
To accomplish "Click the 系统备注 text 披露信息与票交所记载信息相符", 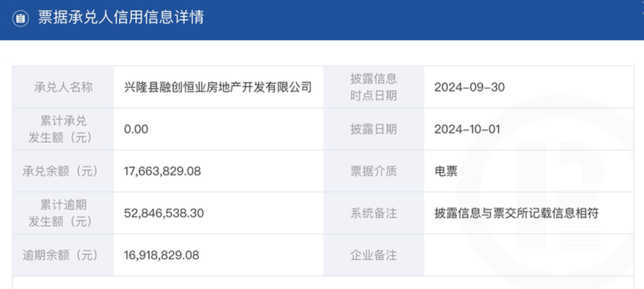I will click(516, 213).
